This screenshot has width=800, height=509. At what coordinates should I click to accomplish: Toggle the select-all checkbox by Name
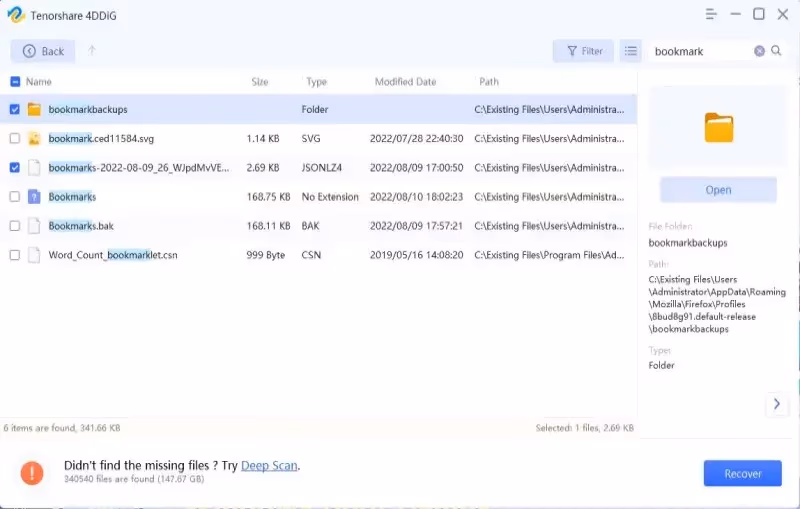tap(15, 82)
